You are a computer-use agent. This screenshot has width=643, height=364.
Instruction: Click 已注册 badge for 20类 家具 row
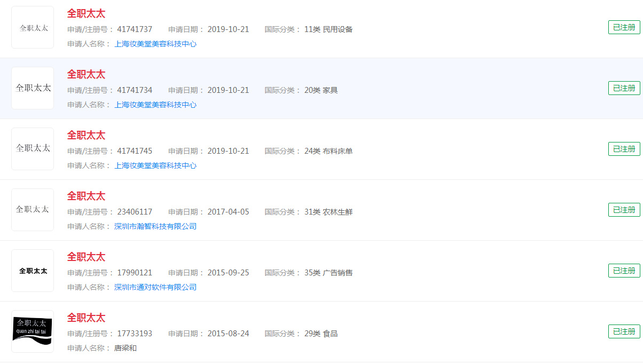click(x=623, y=88)
